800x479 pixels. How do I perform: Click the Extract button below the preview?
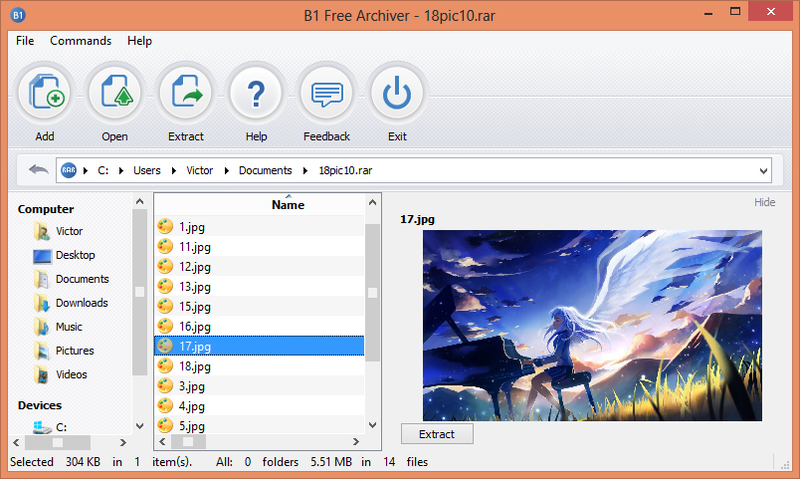437,434
